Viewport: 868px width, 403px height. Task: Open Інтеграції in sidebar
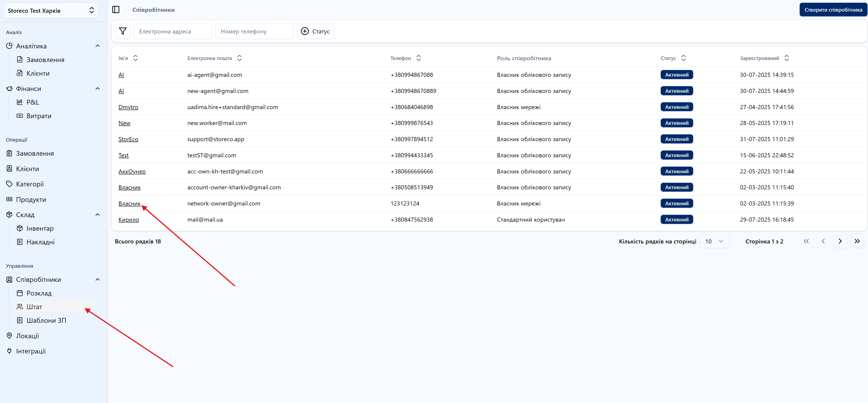[31, 351]
